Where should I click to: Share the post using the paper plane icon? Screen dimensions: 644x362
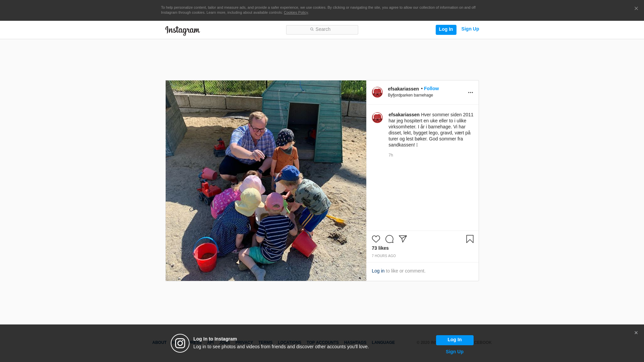click(403, 239)
